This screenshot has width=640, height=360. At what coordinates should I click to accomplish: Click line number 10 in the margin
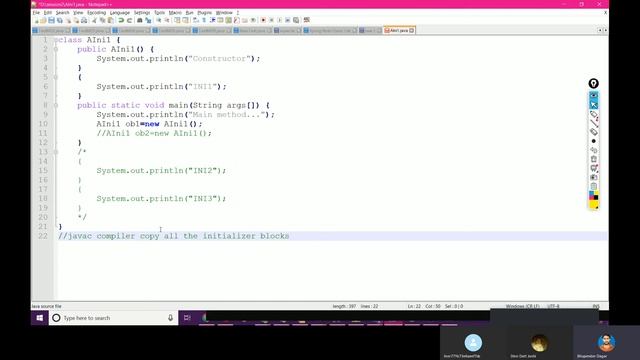pos(43,124)
